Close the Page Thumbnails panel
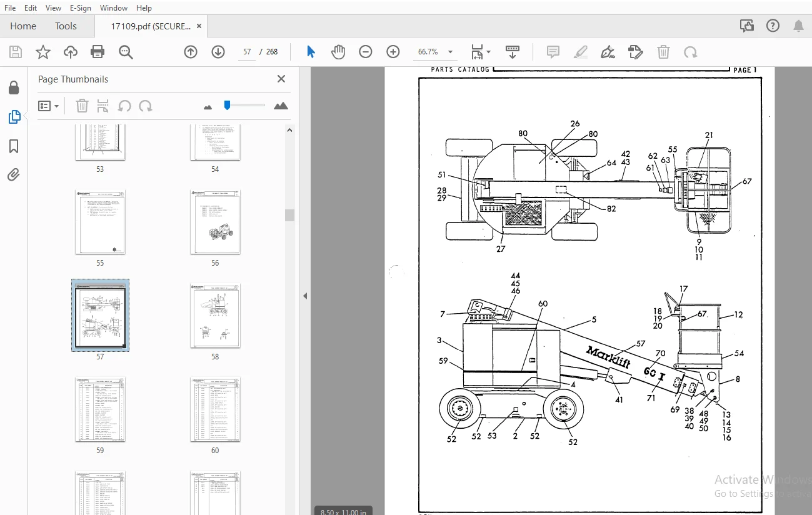The height and width of the screenshot is (515, 812). tap(281, 79)
